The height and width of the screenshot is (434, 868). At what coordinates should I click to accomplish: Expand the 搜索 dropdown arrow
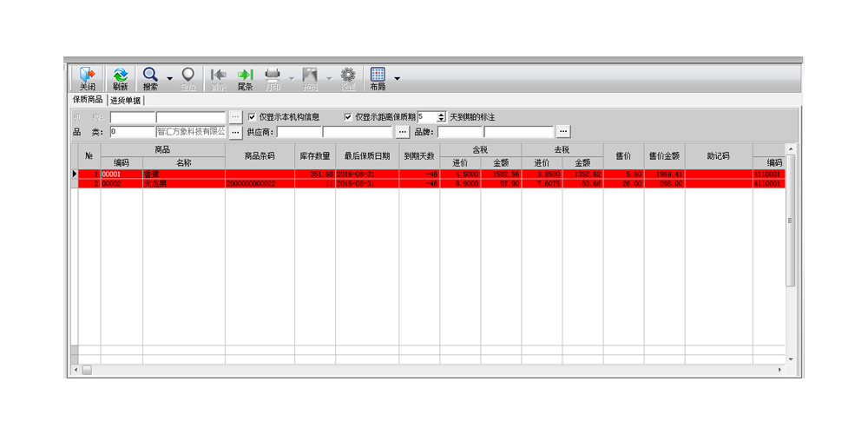click(x=169, y=79)
